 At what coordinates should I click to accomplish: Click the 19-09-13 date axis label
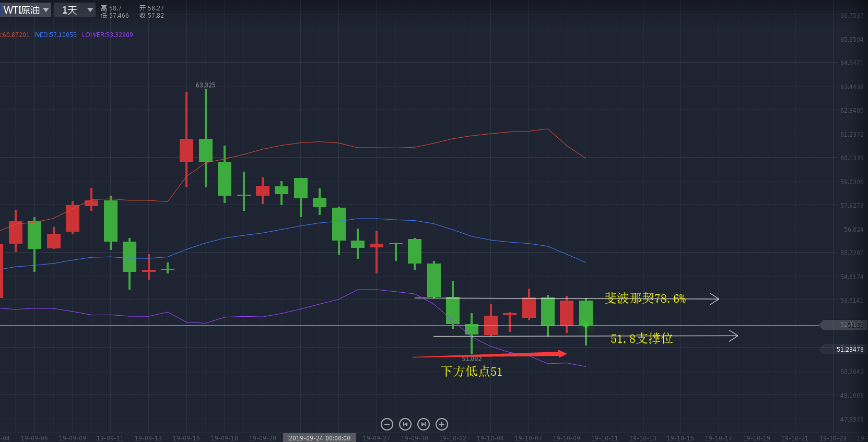(148, 438)
